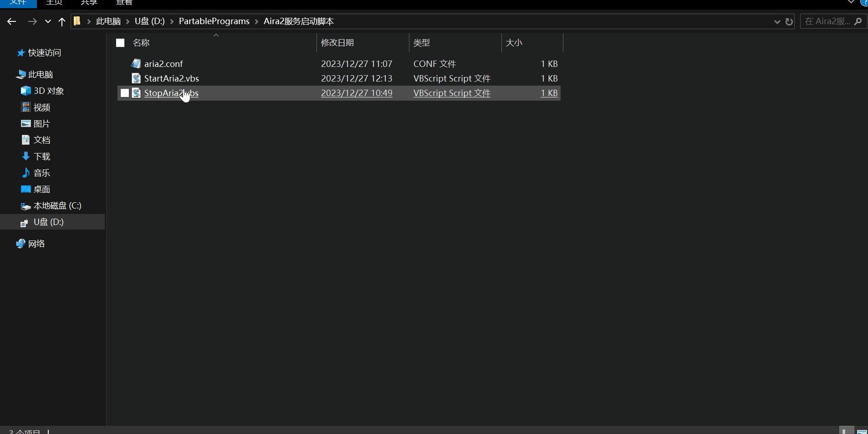868x434 pixels.
Task: Open recent locations dropdown arrow
Action: click(x=48, y=21)
